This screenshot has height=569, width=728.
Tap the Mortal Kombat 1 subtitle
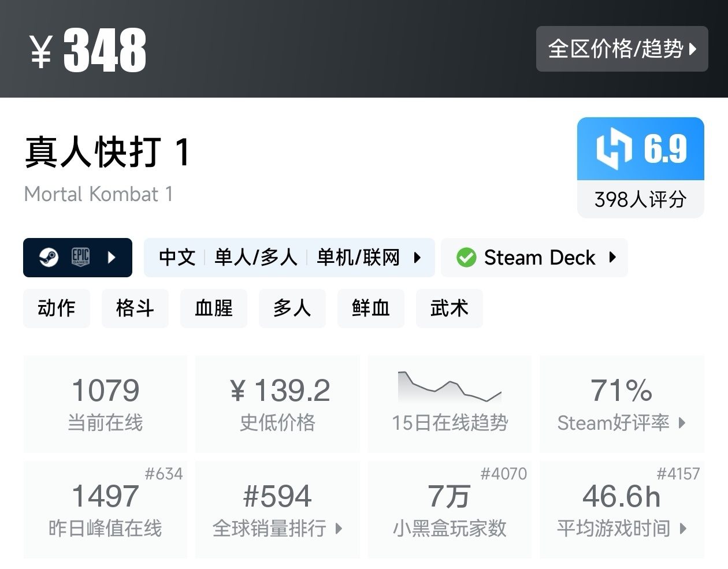98,194
